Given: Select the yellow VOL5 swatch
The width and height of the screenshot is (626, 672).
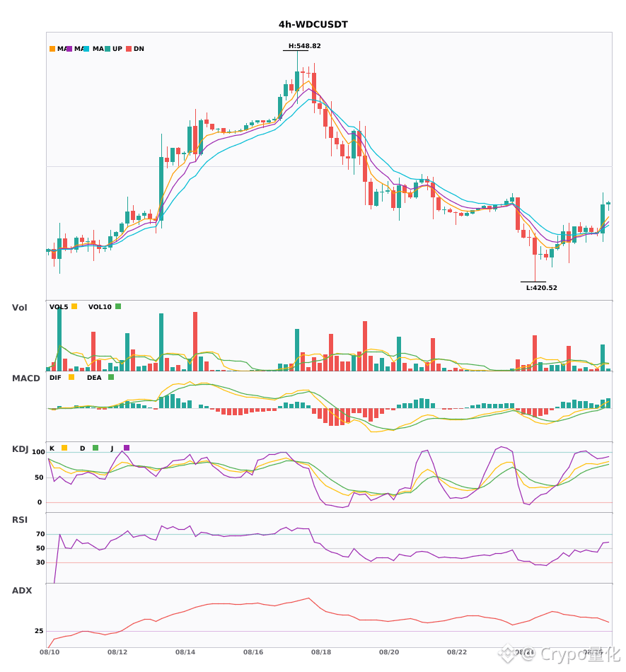Looking at the screenshot, I should point(74,306).
